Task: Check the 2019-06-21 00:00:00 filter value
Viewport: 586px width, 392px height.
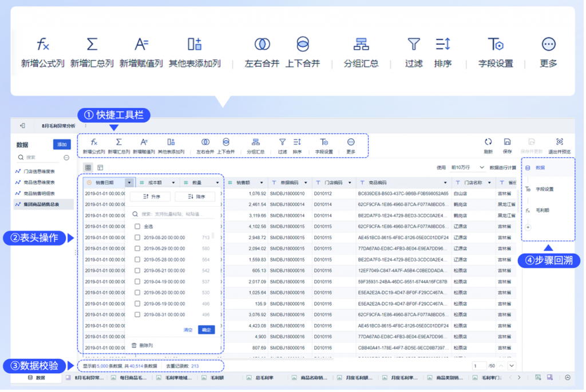Action: 137,271
